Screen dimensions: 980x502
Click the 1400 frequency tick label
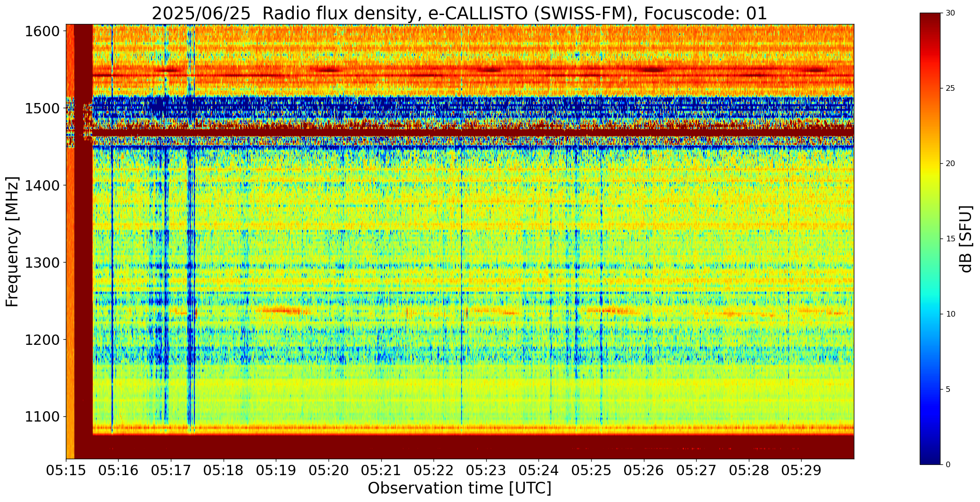[x=42, y=186]
